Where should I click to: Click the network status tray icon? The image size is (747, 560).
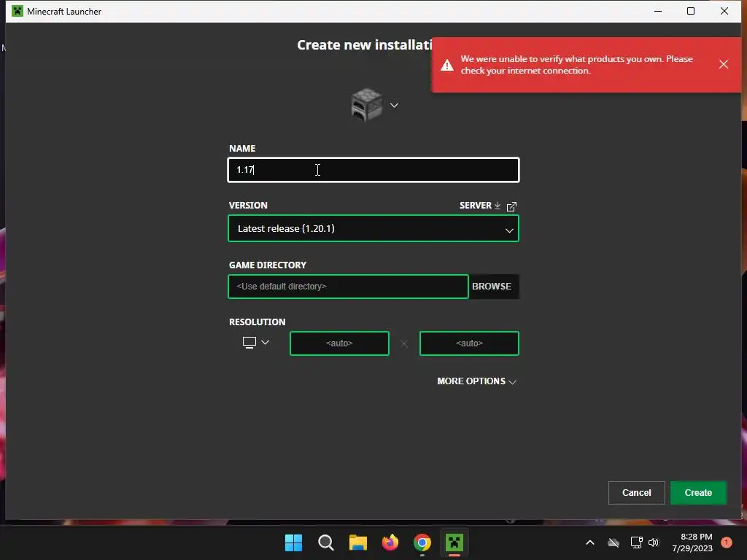(636, 542)
